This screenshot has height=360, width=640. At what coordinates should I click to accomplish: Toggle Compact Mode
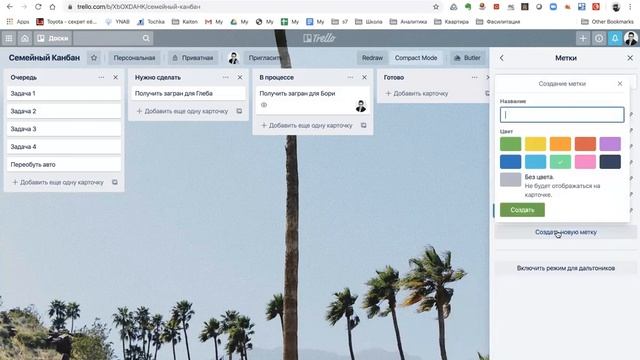pyautogui.click(x=416, y=58)
